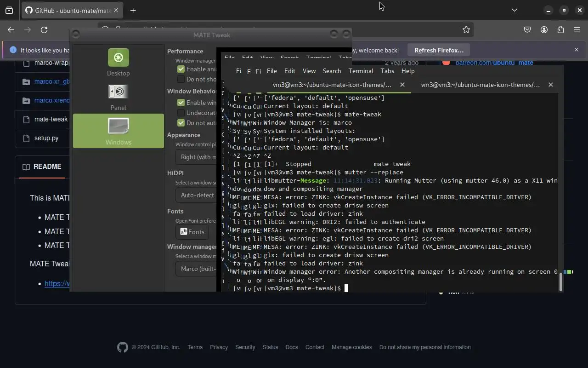Select Windows section in MATE Tweak sidebar
The height and width of the screenshot is (368, 588).
[x=119, y=131]
